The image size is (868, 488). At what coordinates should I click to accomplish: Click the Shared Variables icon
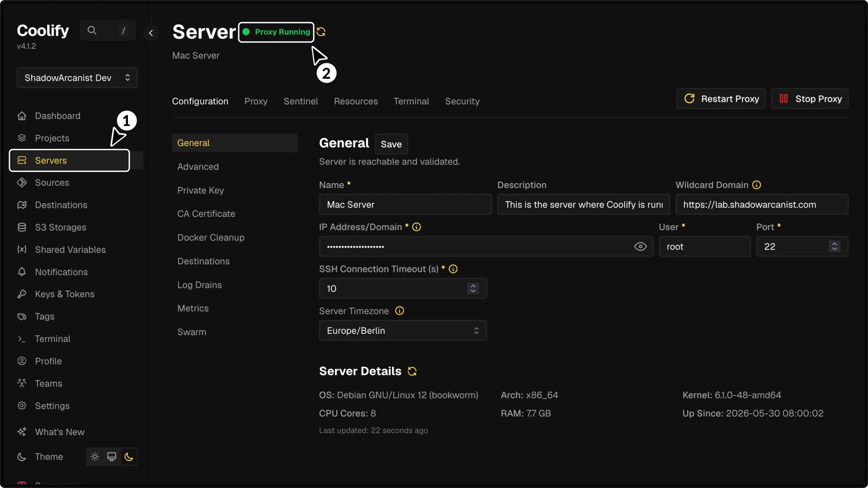coord(22,249)
